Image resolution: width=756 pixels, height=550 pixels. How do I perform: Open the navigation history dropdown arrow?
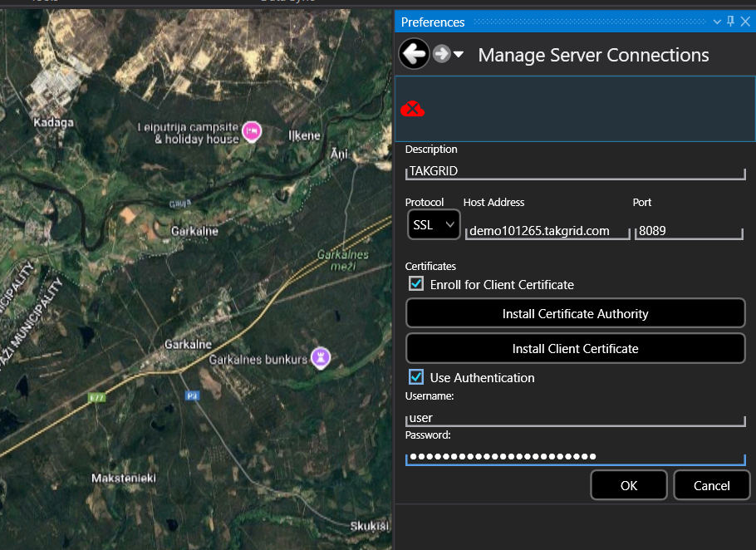[x=459, y=55]
